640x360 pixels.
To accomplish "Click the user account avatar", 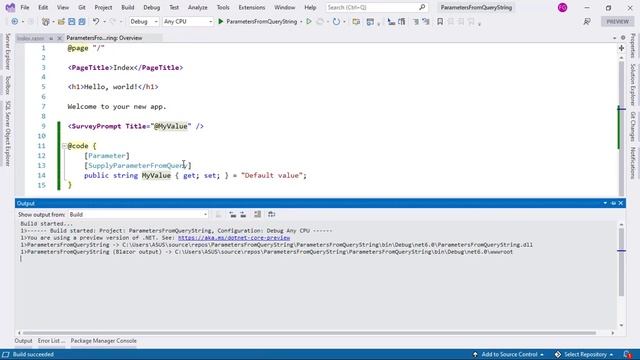I will (562, 7).
